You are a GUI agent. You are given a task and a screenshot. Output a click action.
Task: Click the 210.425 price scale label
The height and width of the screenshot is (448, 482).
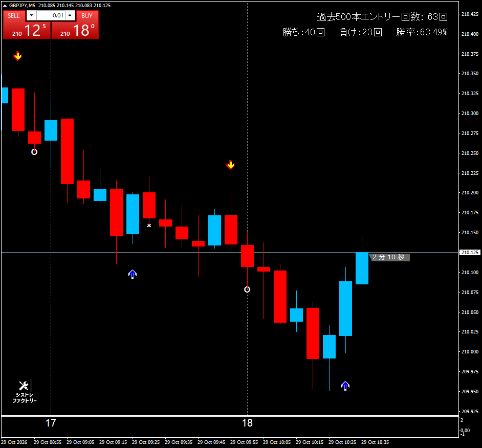[470, 14]
